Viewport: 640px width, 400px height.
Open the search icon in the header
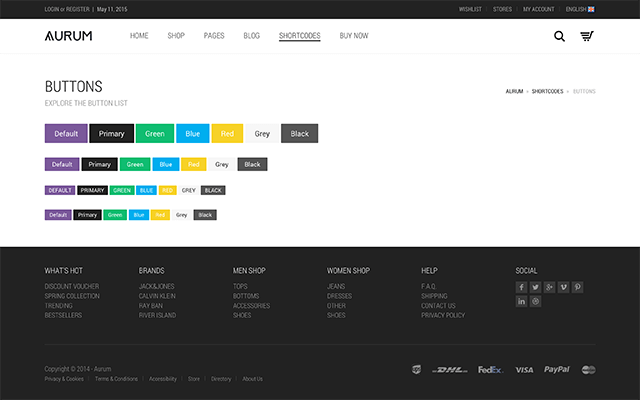tap(559, 36)
